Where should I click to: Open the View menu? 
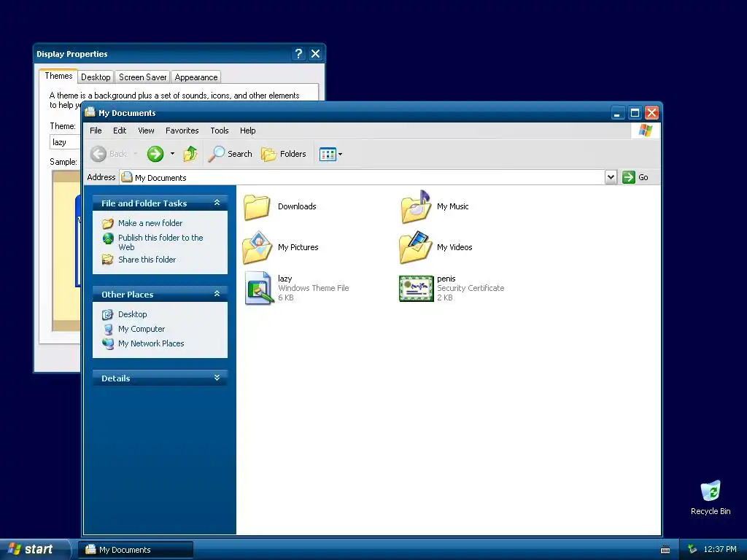pyautogui.click(x=146, y=131)
